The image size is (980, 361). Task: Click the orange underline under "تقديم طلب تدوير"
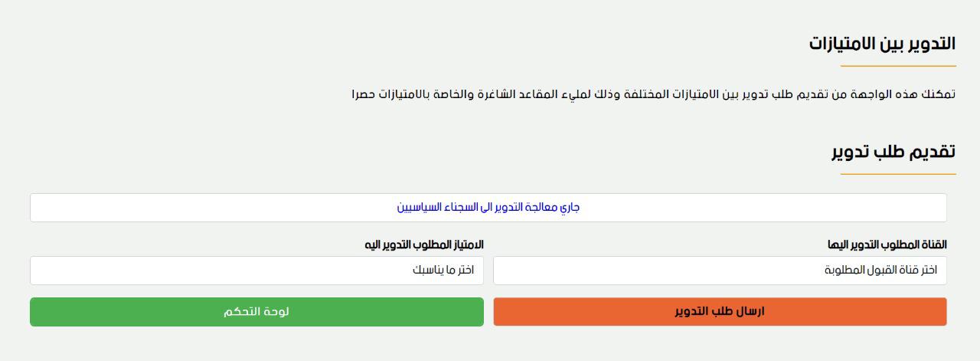pyautogui.click(x=898, y=174)
